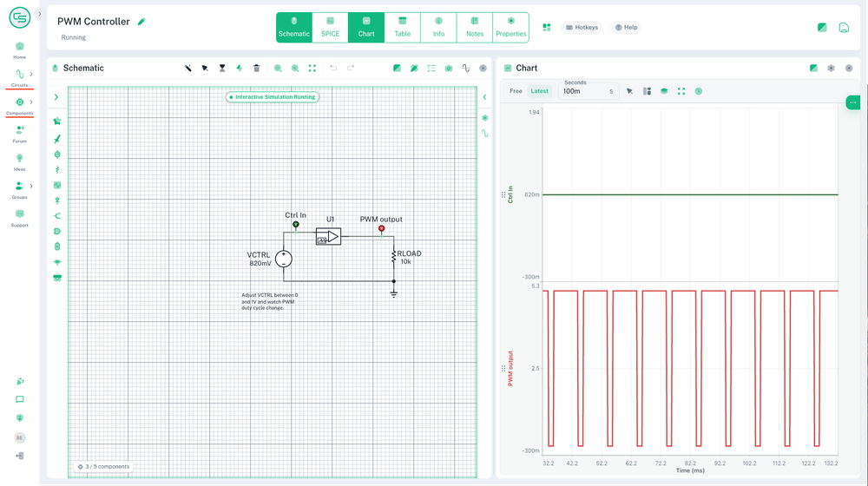
Task: Toggle the Interactive Simulation Running indicator
Action: (273, 97)
